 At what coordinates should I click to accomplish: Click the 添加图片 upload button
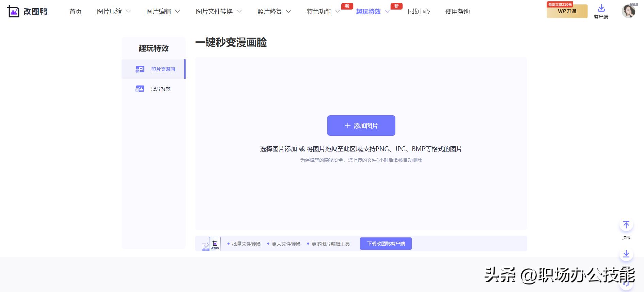[361, 126]
